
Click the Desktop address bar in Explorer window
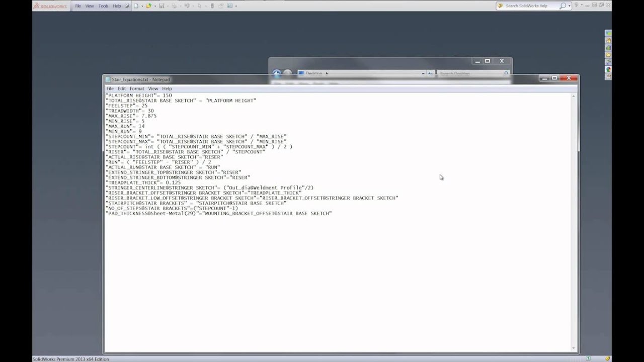pos(361,73)
